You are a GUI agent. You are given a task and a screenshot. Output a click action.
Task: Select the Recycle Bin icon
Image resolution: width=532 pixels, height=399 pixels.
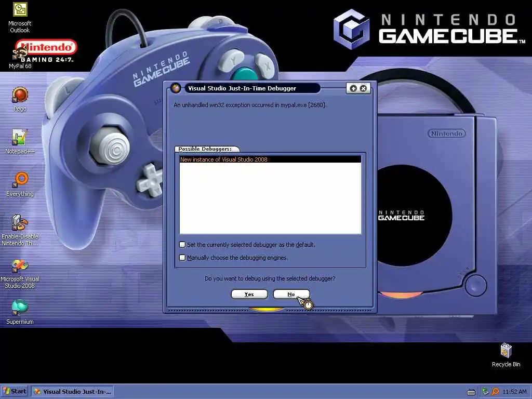(506, 355)
